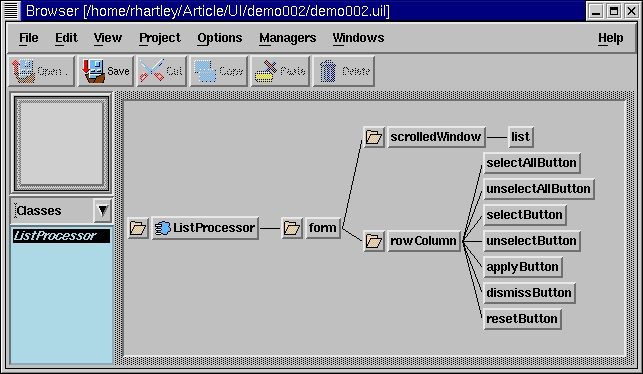Click the Paste toolbar icon
643x374 pixels.
(266, 71)
